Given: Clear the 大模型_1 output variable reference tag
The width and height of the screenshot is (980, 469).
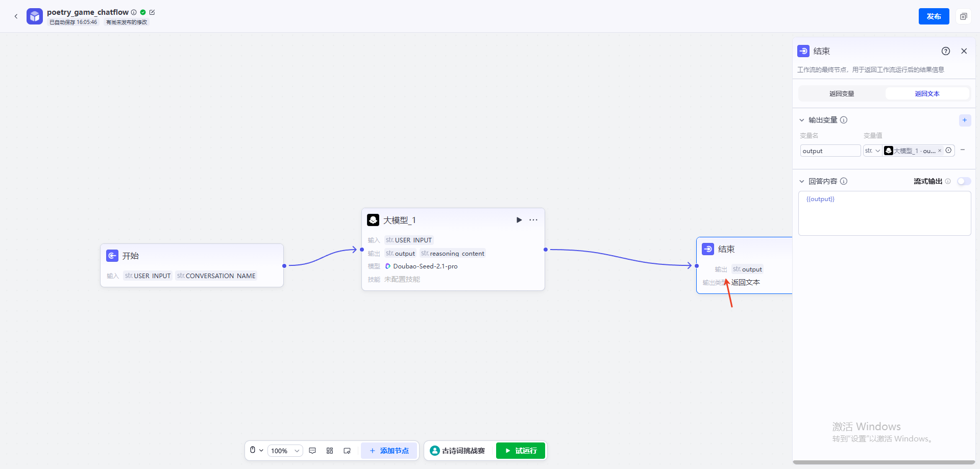Looking at the screenshot, I should pos(940,151).
